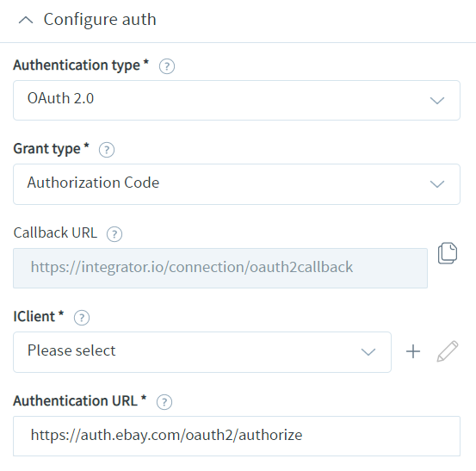Viewport: 476px width, 471px height.
Task: Click the arrow on Authentication type dropdown
Action: tap(437, 100)
